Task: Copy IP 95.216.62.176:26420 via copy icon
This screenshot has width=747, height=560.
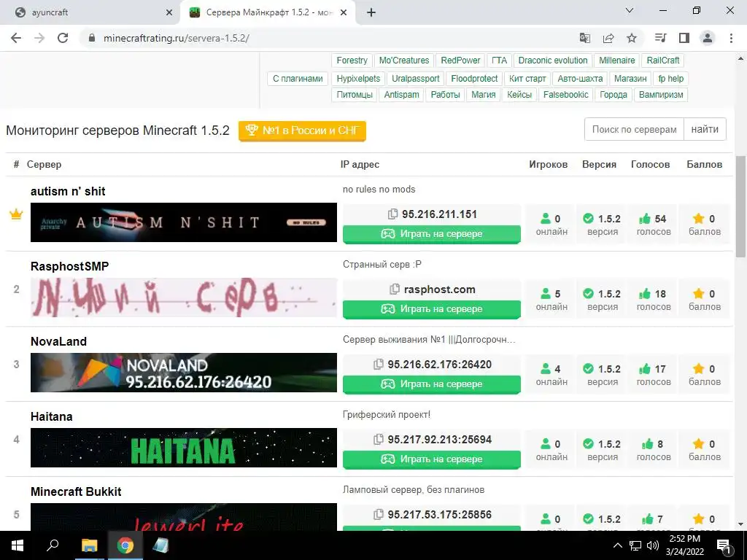Action: coord(379,365)
